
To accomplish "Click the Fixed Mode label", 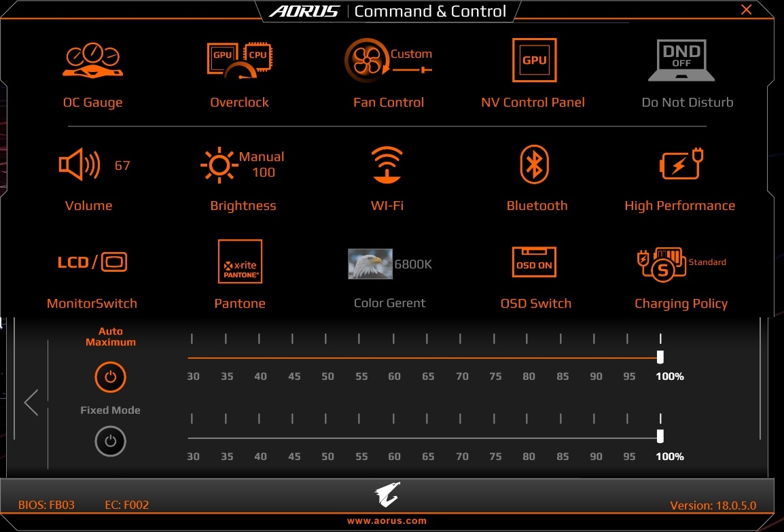I will (x=111, y=410).
